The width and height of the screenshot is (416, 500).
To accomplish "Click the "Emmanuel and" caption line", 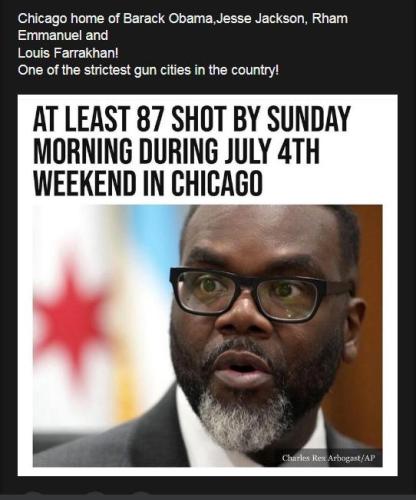I will [x=63, y=35].
